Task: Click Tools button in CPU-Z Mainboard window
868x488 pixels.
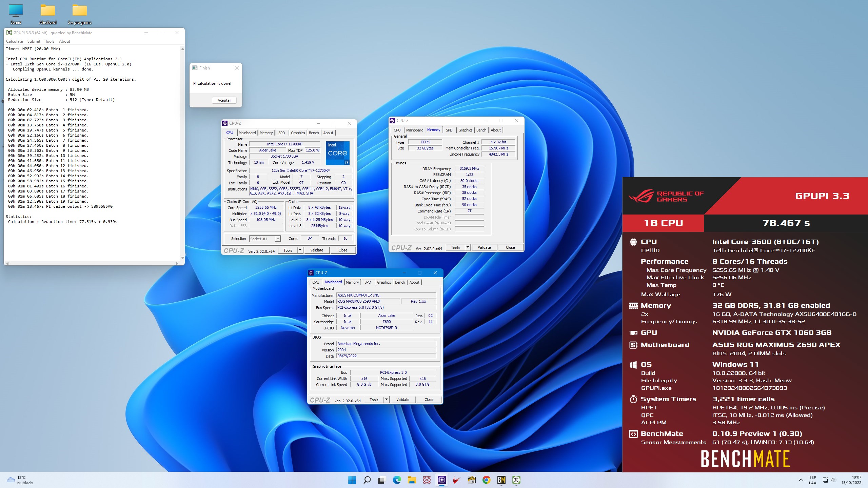Action: tap(374, 400)
